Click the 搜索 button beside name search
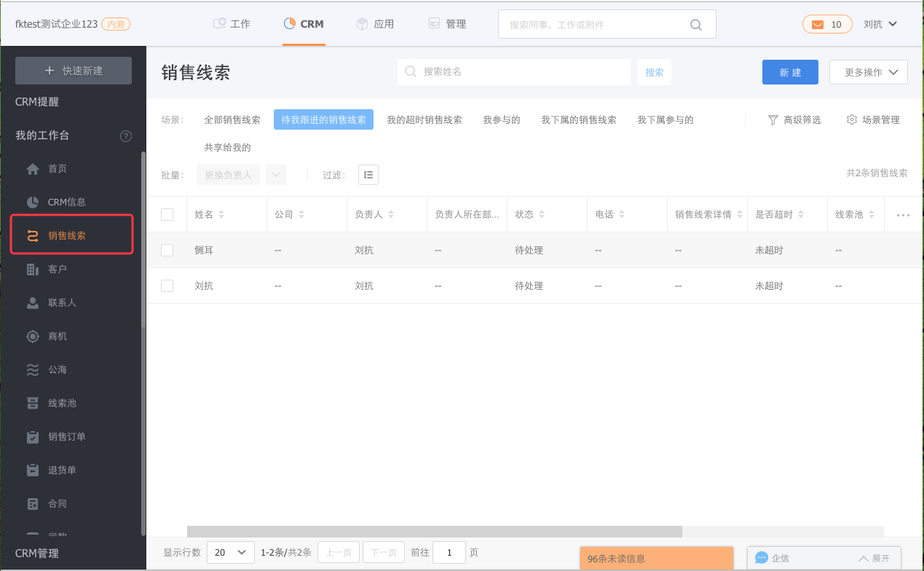The width and height of the screenshot is (924, 571). coord(655,73)
